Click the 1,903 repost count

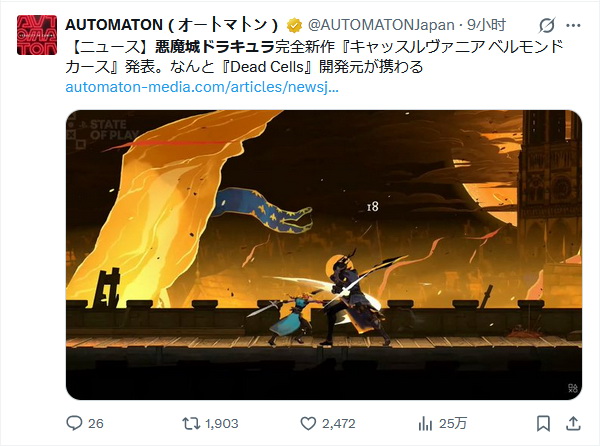point(222,423)
